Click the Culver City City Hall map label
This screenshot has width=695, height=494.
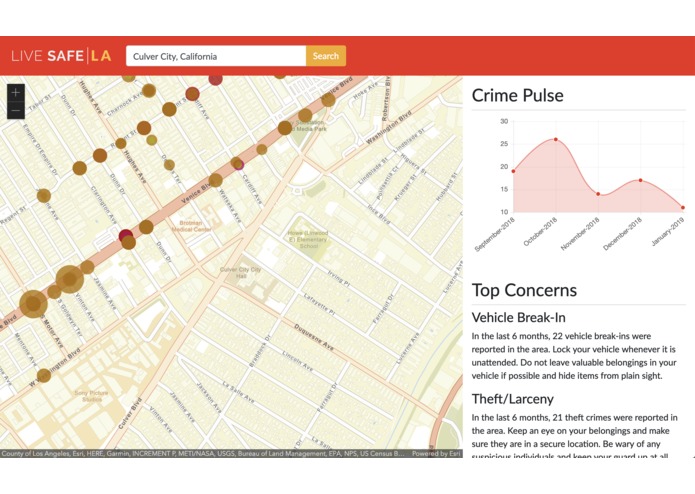(241, 272)
